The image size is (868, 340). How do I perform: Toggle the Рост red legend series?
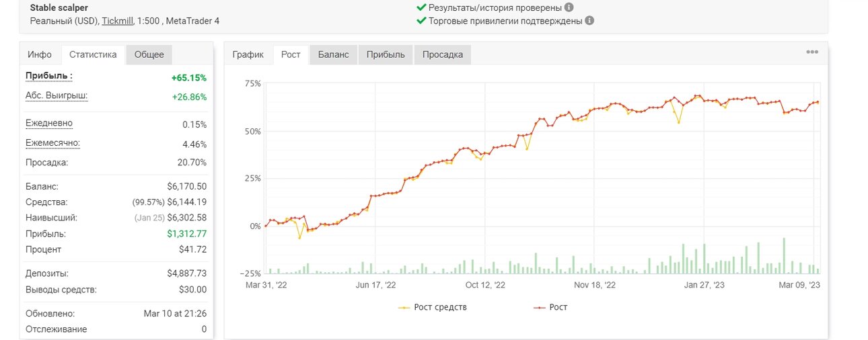coord(550,307)
